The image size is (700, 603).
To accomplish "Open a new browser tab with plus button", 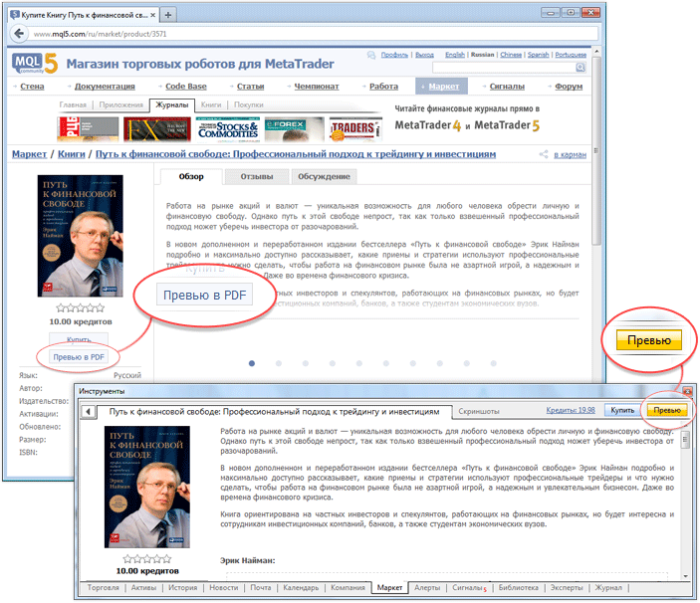I will tap(168, 15).
